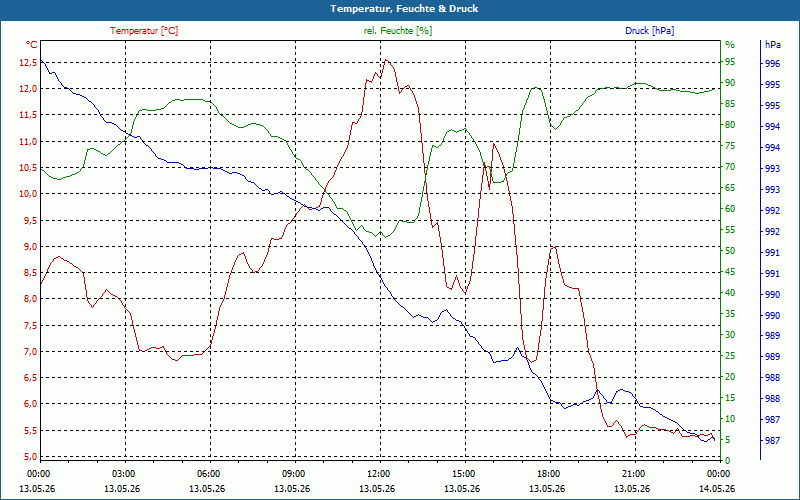Click the blue "hPa" unit label on the pressure axis

click(773, 45)
